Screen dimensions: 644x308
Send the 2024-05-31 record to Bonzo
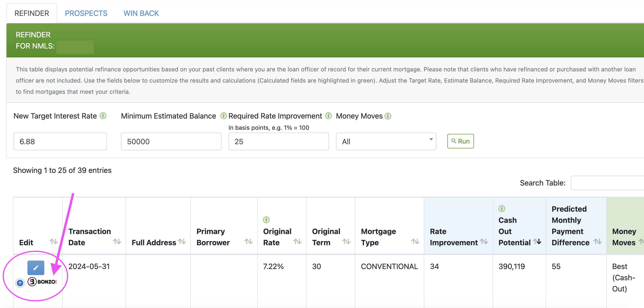tap(42, 282)
